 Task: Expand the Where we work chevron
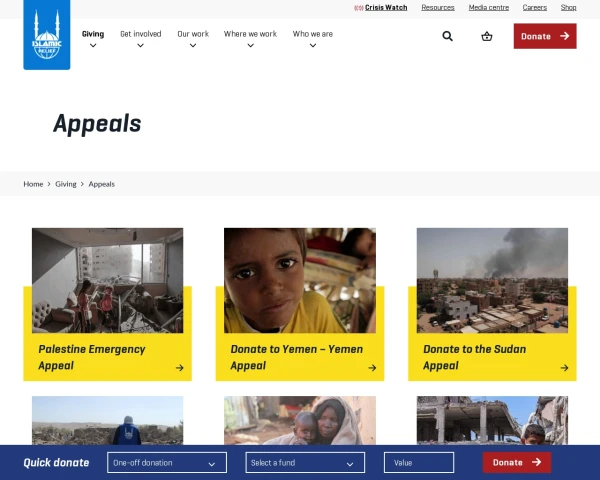[x=250, y=46]
